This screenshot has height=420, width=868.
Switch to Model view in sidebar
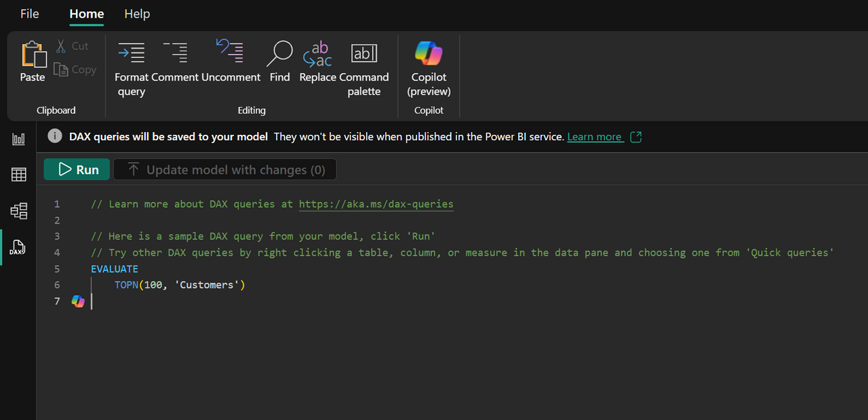(18, 211)
